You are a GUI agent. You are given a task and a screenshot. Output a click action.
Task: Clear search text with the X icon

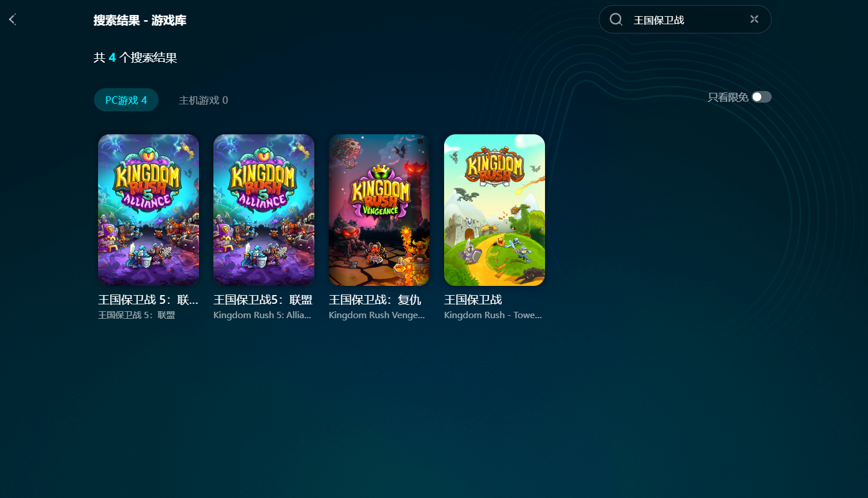754,19
